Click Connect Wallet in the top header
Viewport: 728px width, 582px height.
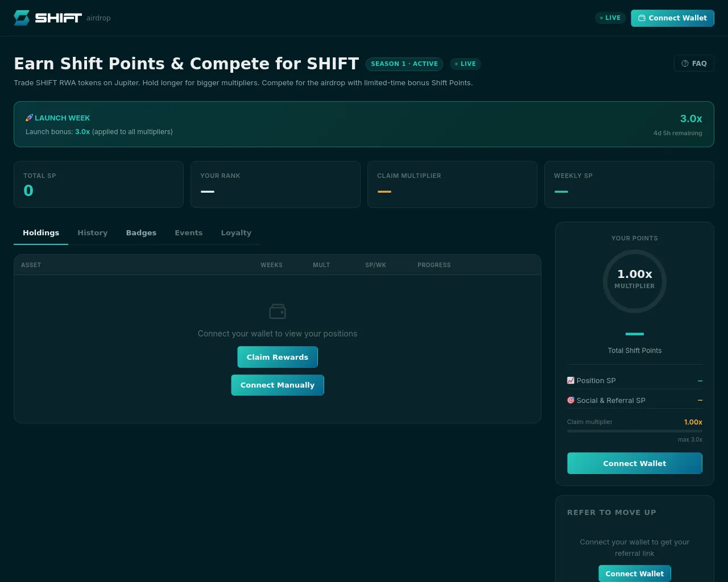coord(672,18)
